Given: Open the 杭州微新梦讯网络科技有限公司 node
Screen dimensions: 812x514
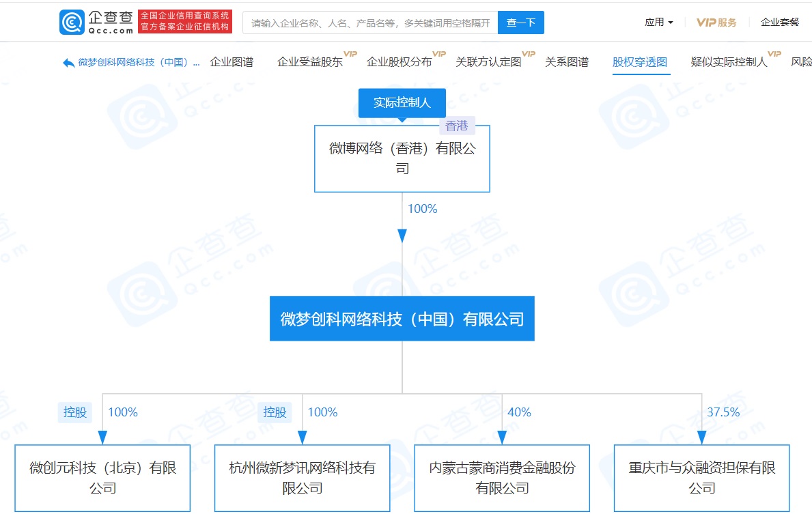Looking at the screenshot, I should click(x=303, y=478).
